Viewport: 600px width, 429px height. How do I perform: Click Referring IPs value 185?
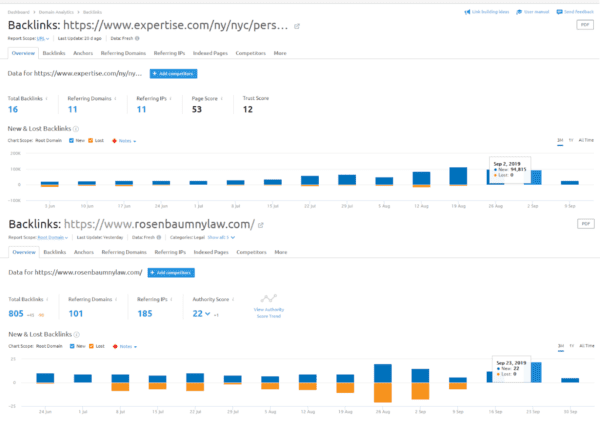pos(145,314)
